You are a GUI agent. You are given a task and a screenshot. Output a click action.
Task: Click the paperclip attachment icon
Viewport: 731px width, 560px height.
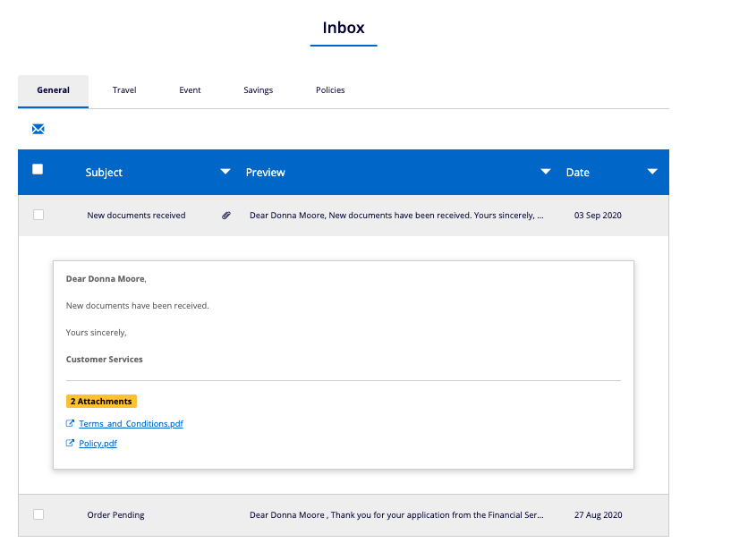coord(226,216)
